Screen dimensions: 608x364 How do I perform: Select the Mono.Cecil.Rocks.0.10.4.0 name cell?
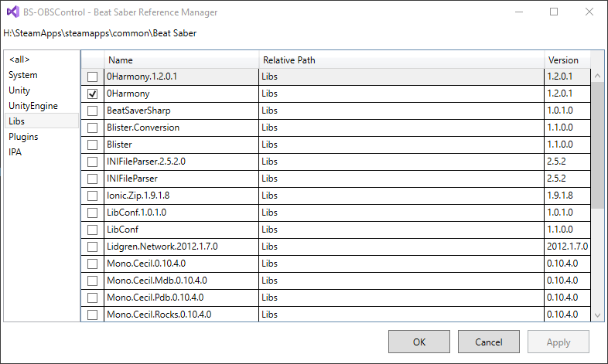(x=182, y=315)
